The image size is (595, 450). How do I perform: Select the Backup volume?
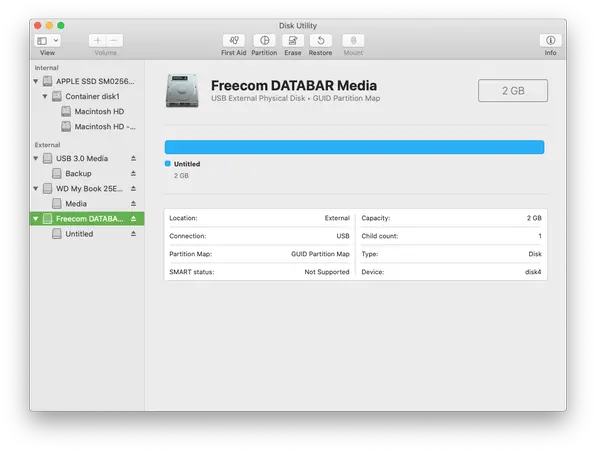click(87, 173)
